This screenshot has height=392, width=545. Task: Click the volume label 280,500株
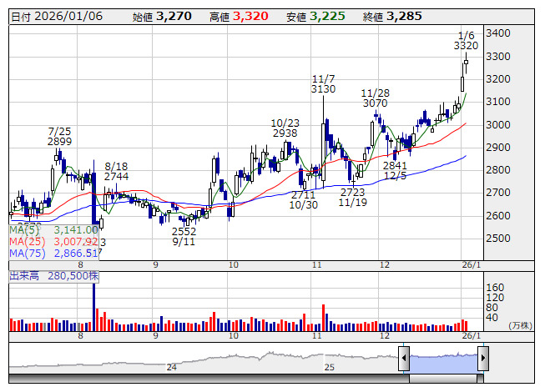(73, 276)
